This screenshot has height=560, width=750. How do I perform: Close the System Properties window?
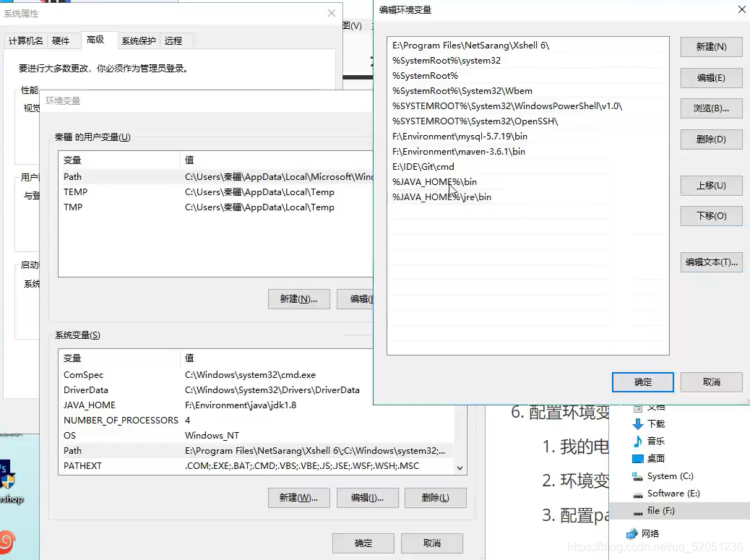pos(332,14)
